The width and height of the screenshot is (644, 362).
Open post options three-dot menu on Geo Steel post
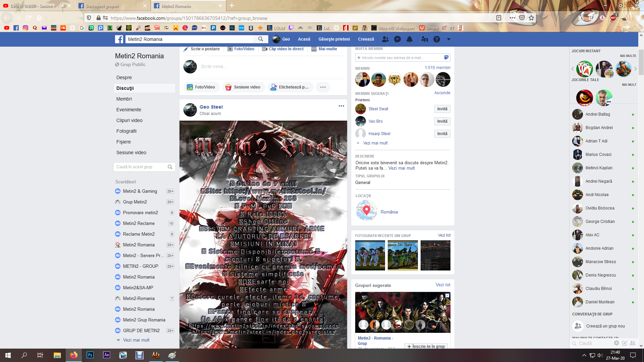pos(341,106)
